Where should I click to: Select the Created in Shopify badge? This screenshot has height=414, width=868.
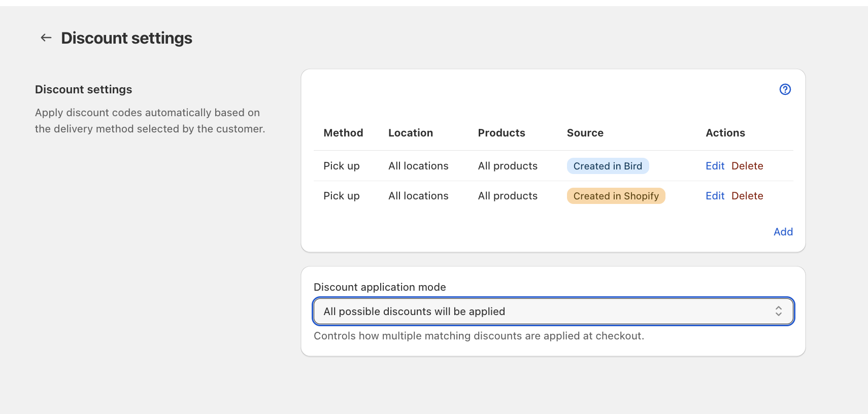[616, 196]
